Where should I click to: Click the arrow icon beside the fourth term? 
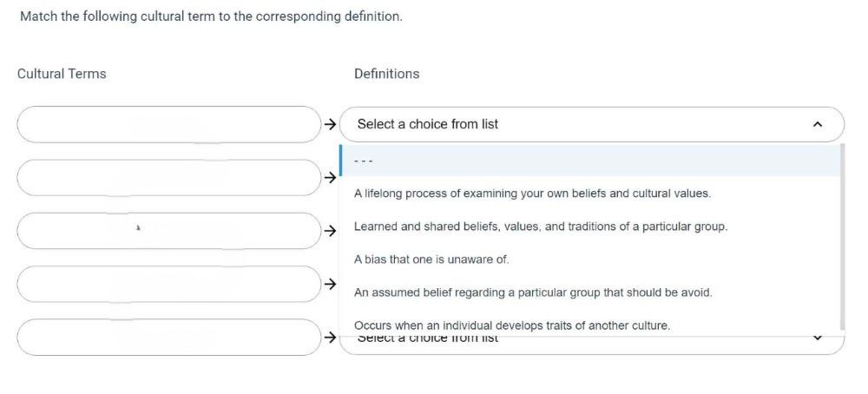(x=330, y=284)
